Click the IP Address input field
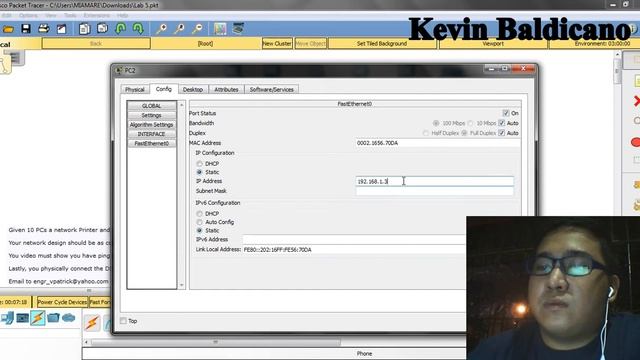This screenshot has width=640, height=360. pyautogui.click(x=435, y=181)
